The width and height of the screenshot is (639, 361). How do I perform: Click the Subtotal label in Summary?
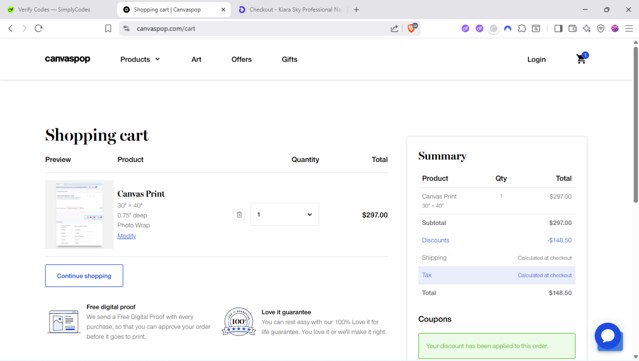(434, 222)
